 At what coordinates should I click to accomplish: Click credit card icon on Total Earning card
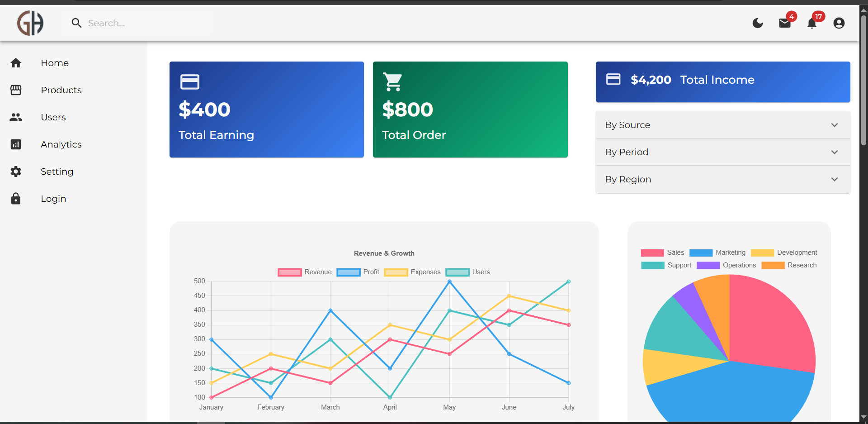click(x=190, y=82)
